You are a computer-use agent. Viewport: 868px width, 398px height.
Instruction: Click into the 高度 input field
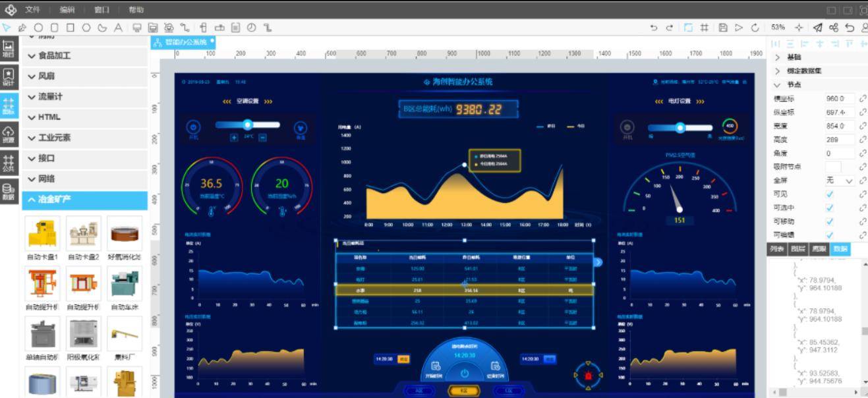click(x=840, y=140)
